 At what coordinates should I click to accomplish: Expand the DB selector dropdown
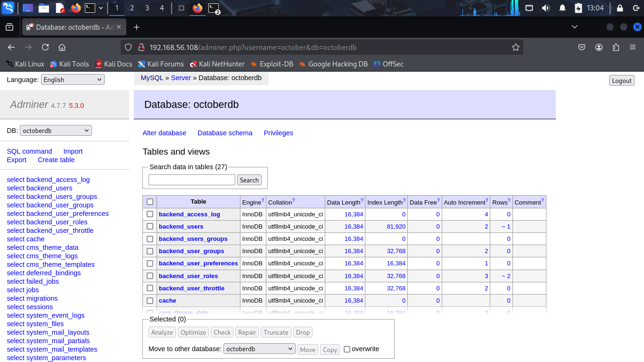pos(56,131)
